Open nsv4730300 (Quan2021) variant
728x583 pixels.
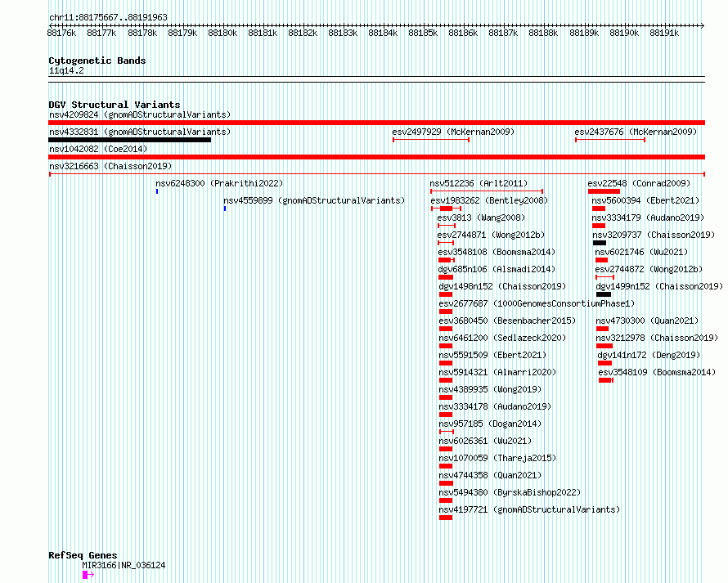[x=647, y=321]
